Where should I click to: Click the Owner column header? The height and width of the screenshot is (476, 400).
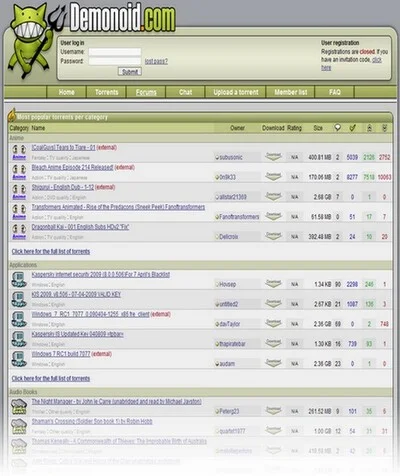[237, 128]
